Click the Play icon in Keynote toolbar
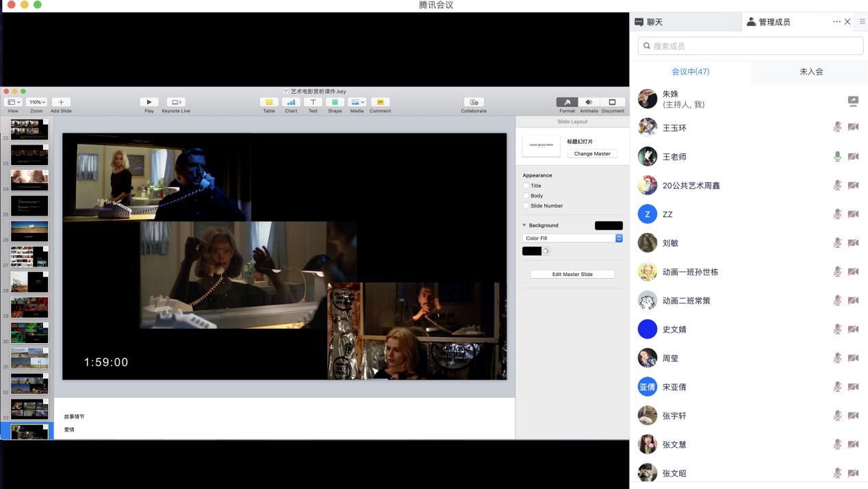Image resolution: width=868 pixels, height=489 pixels. (149, 102)
